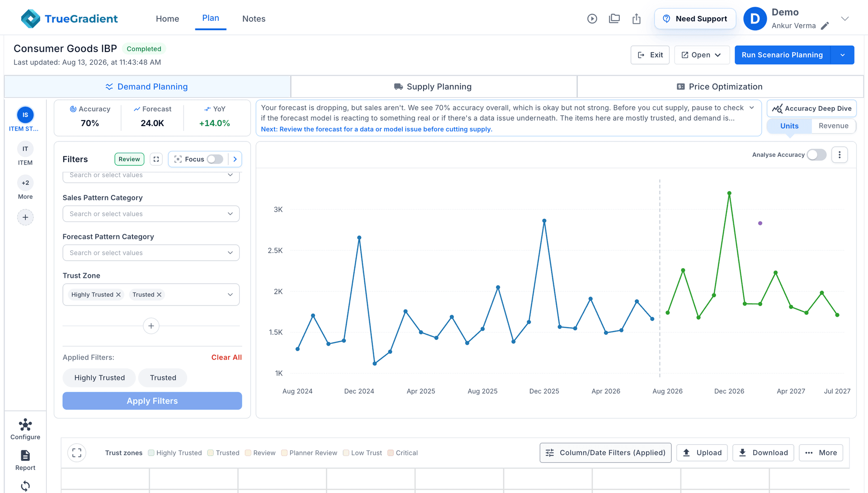The height and width of the screenshot is (493, 868).
Task: Switch to the Price Optimization tab
Action: (720, 86)
